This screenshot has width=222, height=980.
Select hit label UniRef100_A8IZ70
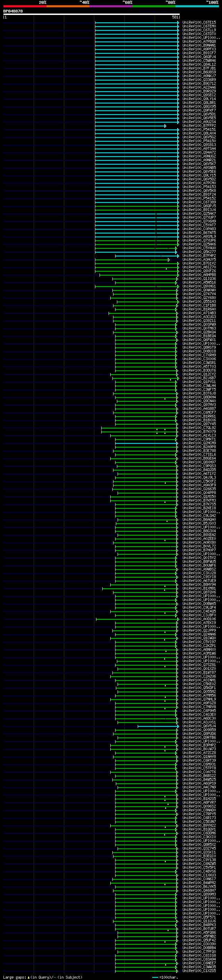pyautogui.click(x=199, y=267)
